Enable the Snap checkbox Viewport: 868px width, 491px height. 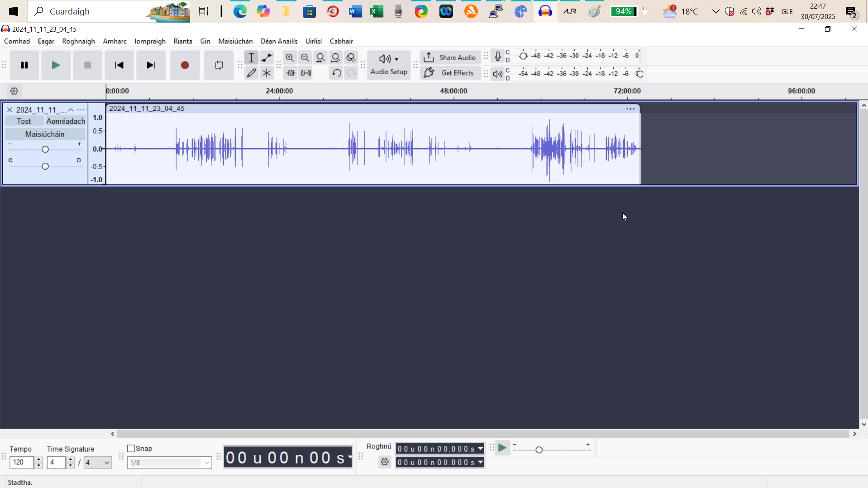(131, 448)
